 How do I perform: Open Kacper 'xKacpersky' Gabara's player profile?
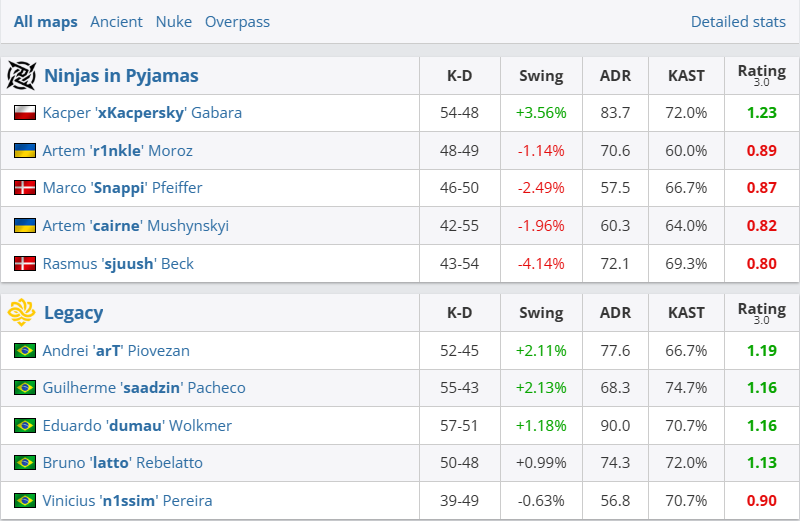tap(142, 113)
